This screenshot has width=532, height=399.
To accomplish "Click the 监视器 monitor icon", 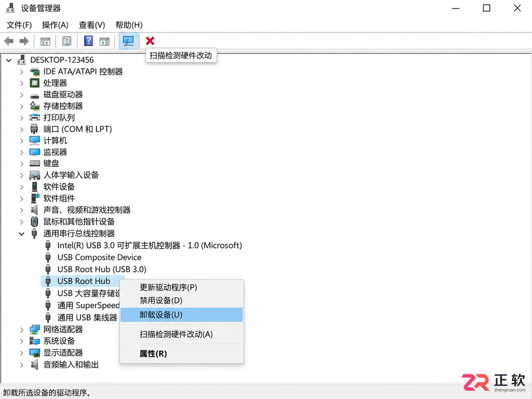I will click(x=35, y=152).
